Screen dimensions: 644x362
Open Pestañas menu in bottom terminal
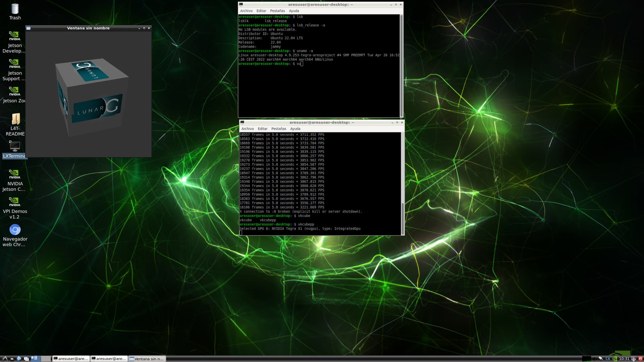click(x=278, y=129)
